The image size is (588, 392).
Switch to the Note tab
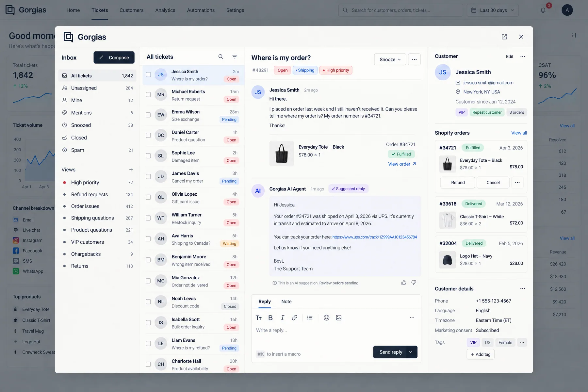[x=286, y=302]
